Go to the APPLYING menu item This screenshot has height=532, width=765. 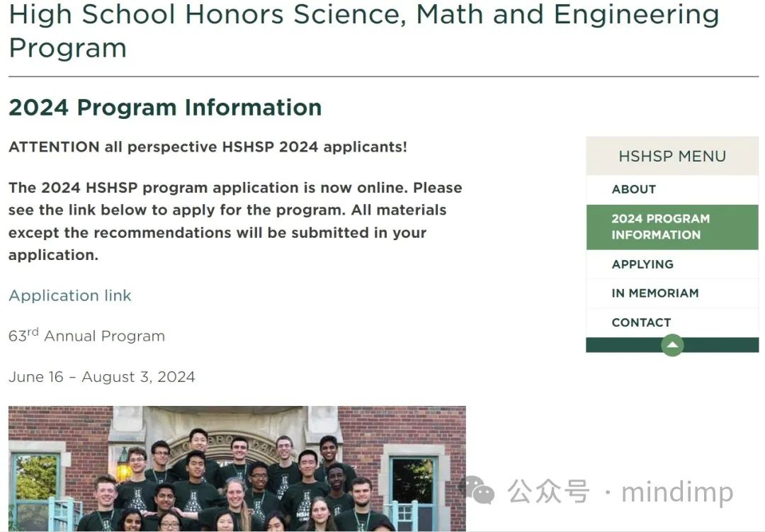coord(642,264)
